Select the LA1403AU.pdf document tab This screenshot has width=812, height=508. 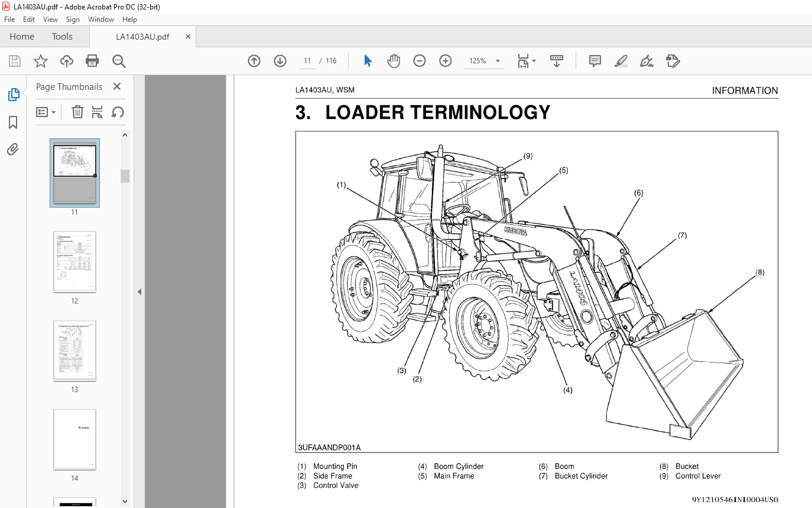point(142,37)
